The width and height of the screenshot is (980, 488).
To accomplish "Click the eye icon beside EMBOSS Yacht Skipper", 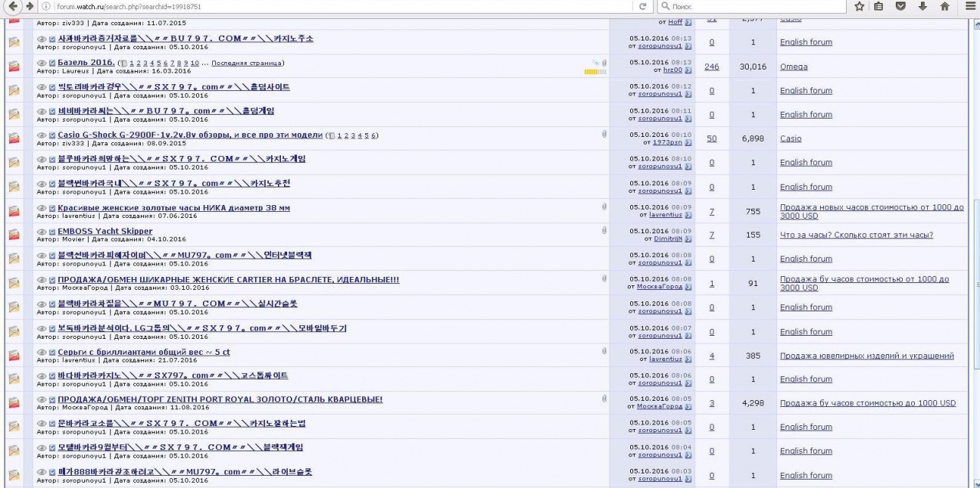I will tap(41, 231).
